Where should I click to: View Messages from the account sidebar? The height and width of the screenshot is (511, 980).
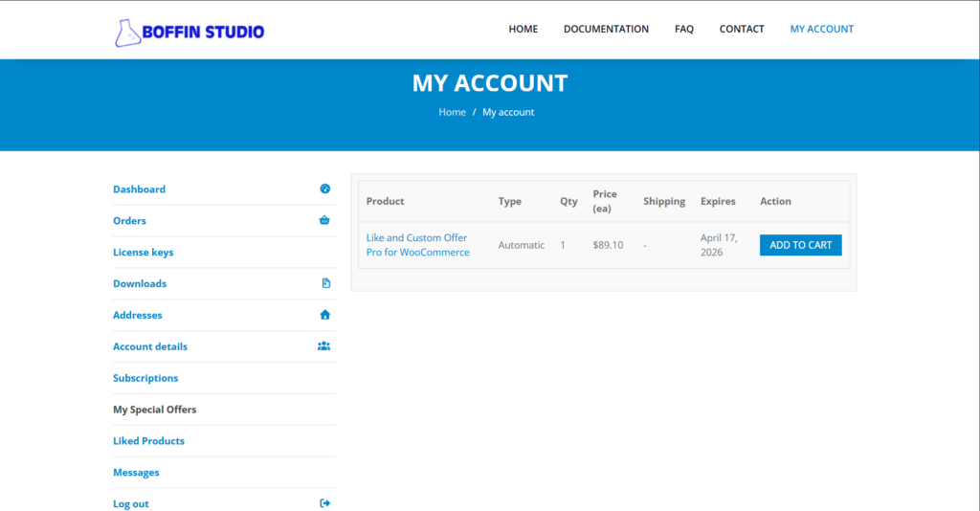pos(136,473)
